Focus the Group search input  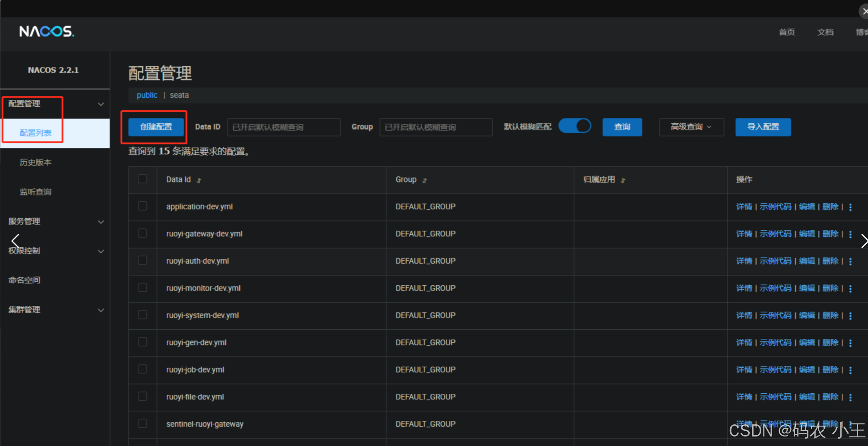(436, 127)
